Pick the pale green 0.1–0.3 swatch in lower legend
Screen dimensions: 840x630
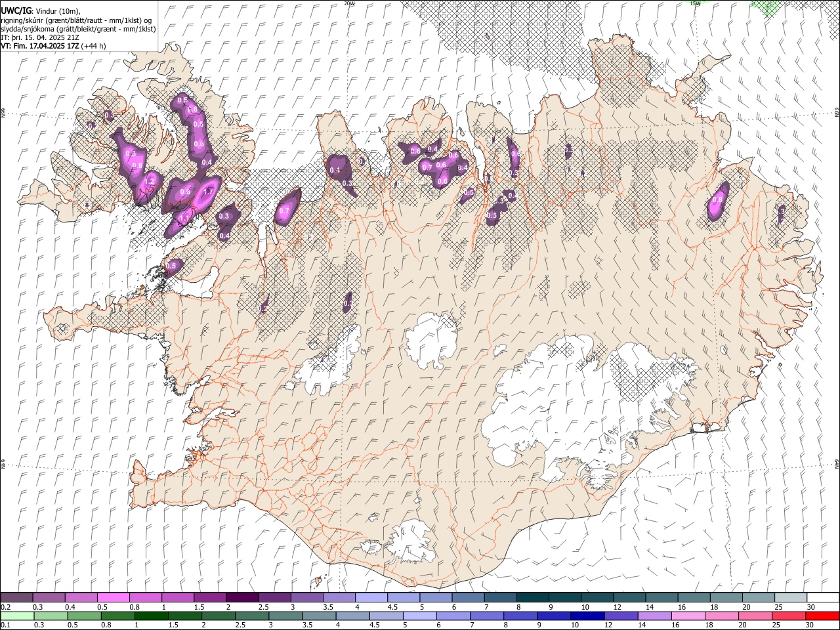[17, 616]
